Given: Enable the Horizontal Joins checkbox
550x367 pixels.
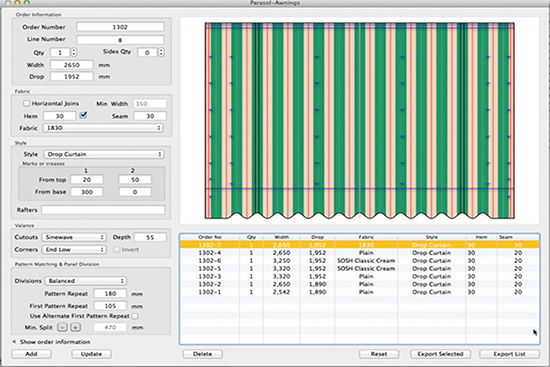Looking at the screenshot, I should point(26,104).
